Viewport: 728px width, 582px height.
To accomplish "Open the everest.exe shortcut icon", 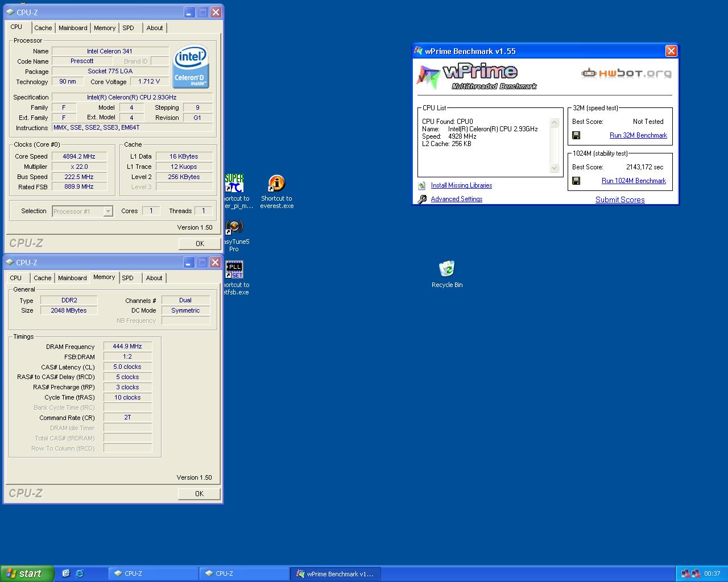I will tap(276, 184).
